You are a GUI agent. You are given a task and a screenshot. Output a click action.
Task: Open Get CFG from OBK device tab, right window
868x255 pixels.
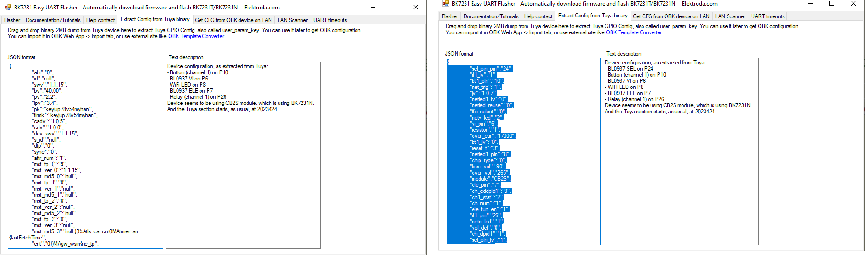pos(671,16)
